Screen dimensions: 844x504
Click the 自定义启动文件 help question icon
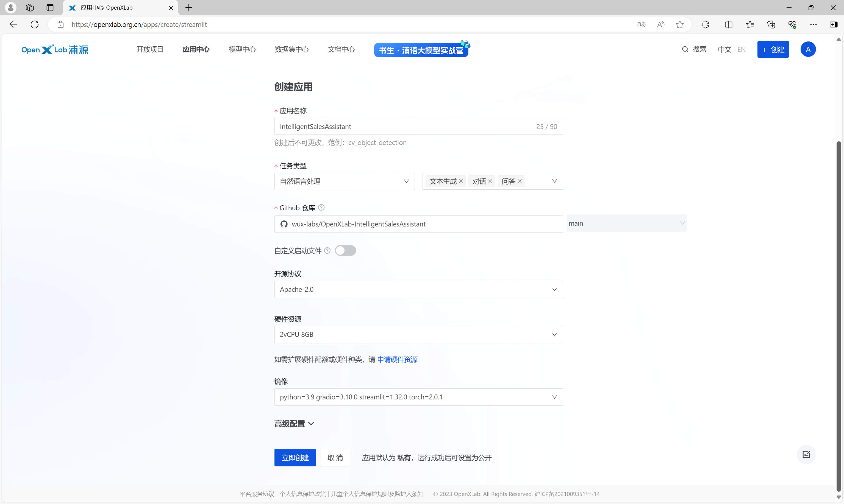pyautogui.click(x=327, y=251)
